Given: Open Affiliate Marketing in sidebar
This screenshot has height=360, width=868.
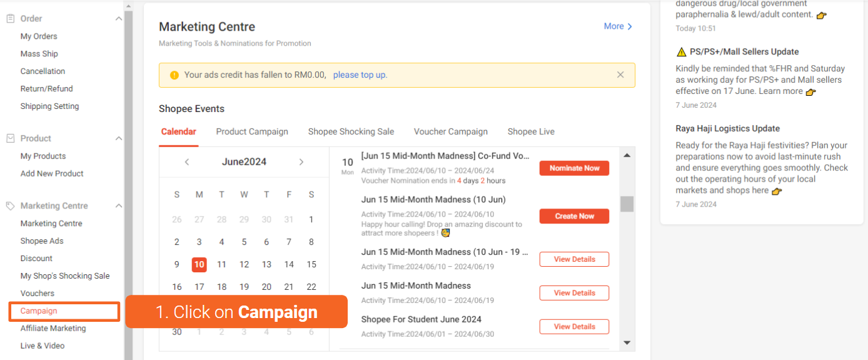Looking at the screenshot, I should [53, 329].
